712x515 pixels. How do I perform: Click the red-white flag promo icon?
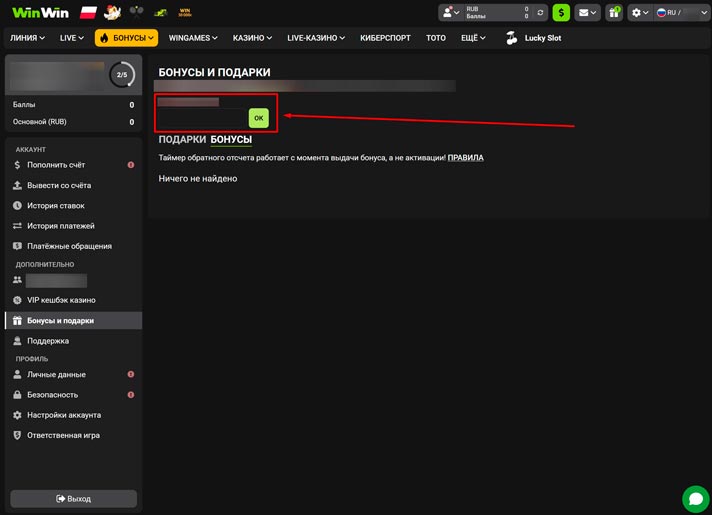pos(88,12)
